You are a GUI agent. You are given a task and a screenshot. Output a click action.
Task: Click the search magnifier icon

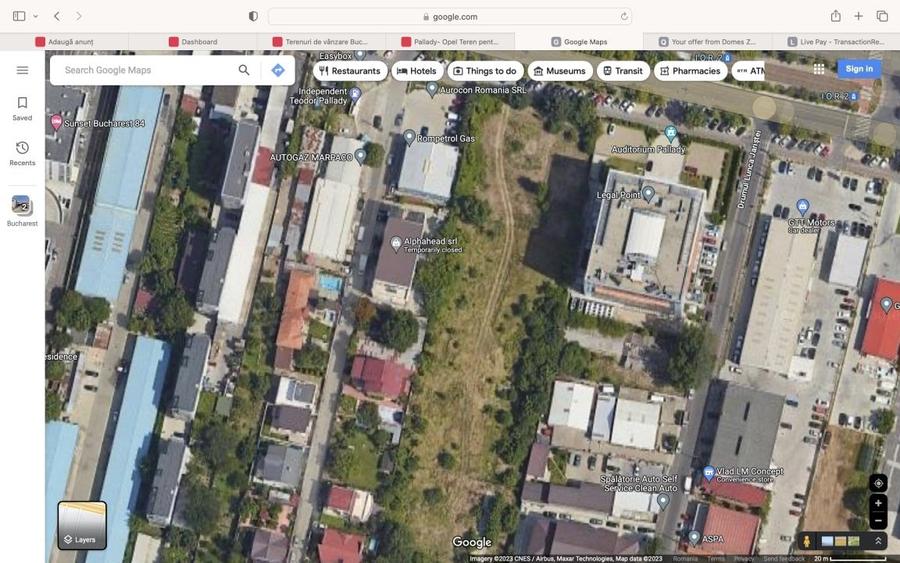244,70
